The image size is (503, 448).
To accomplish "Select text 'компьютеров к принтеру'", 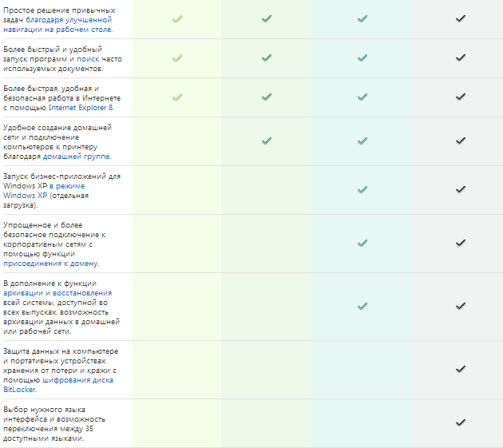I will pyautogui.click(x=50, y=147).
